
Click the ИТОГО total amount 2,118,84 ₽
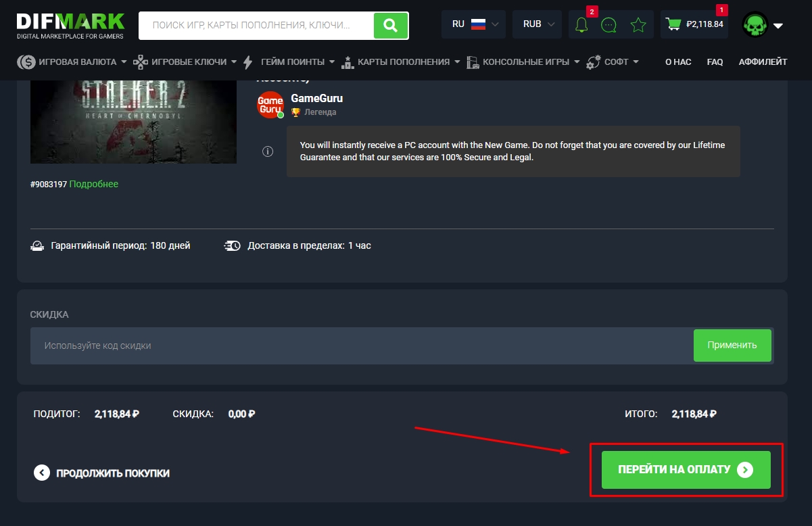694,414
